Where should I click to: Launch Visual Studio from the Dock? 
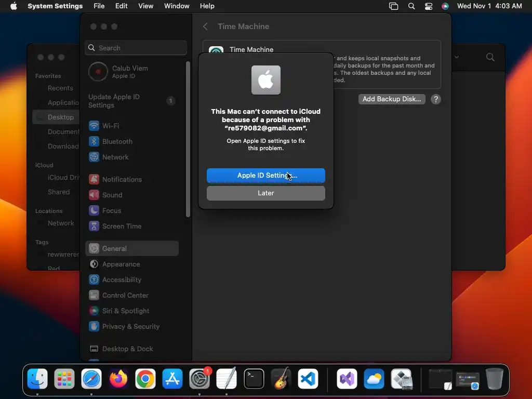[x=347, y=379]
